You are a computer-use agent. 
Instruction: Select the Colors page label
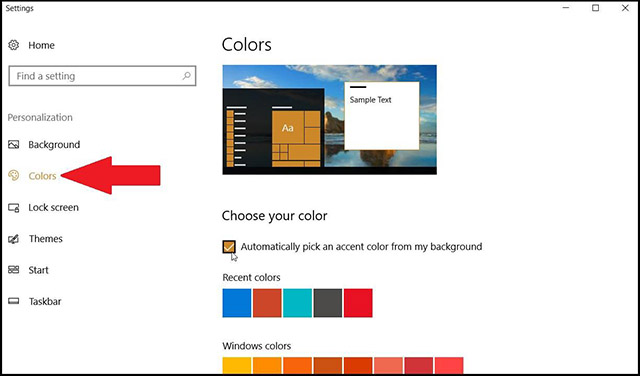42,176
